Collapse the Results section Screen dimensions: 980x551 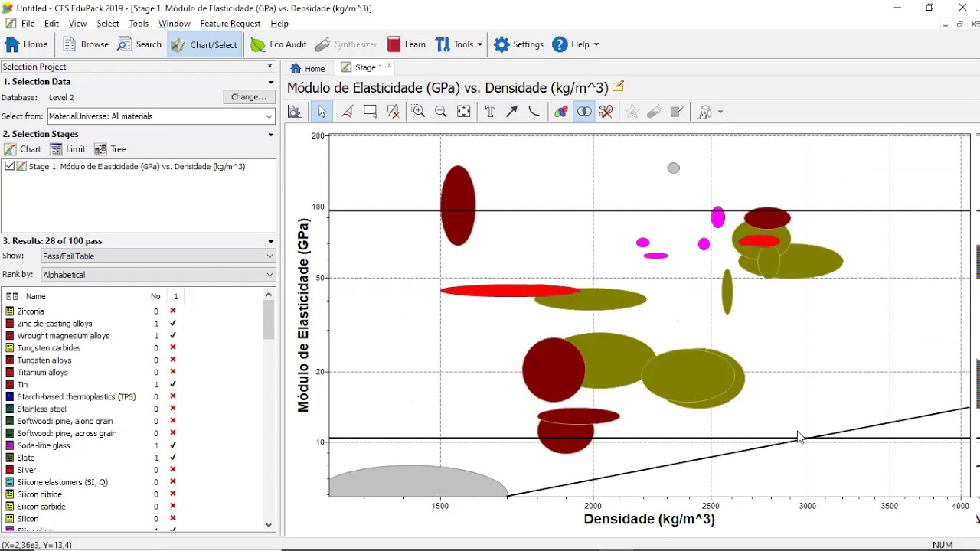pyautogui.click(x=270, y=241)
